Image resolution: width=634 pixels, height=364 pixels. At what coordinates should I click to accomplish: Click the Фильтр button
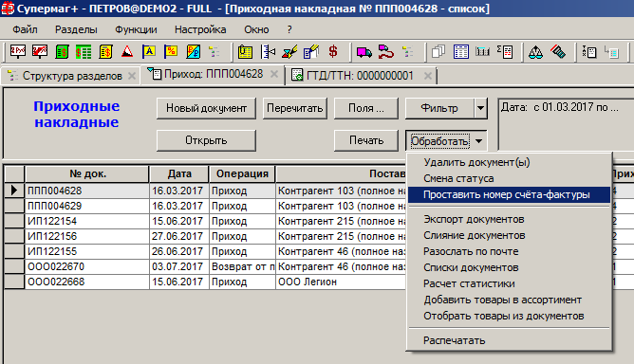[x=439, y=108]
